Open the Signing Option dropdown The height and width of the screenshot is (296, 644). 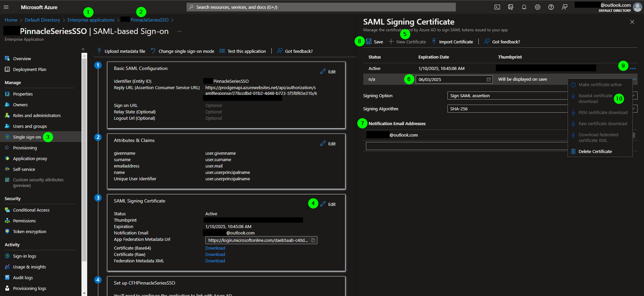tap(542, 96)
